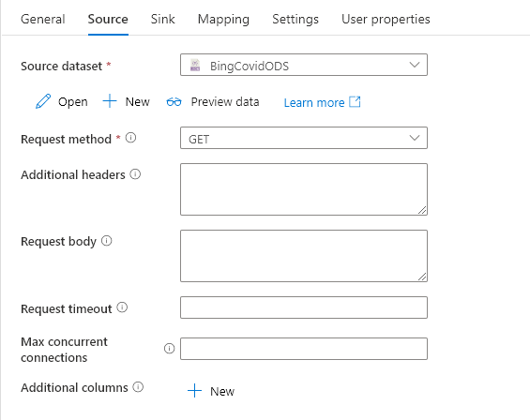Focus the Request timeout field

coord(304,307)
